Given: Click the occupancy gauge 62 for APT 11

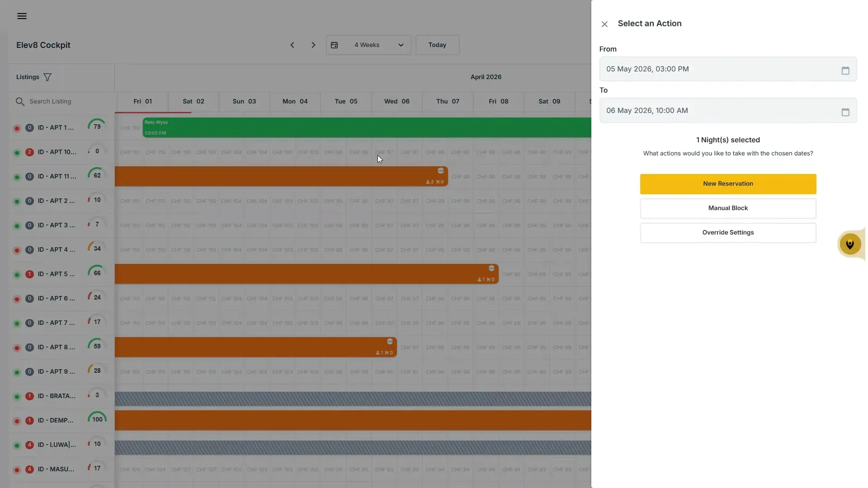Looking at the screenshot, I should coord(97,175).
